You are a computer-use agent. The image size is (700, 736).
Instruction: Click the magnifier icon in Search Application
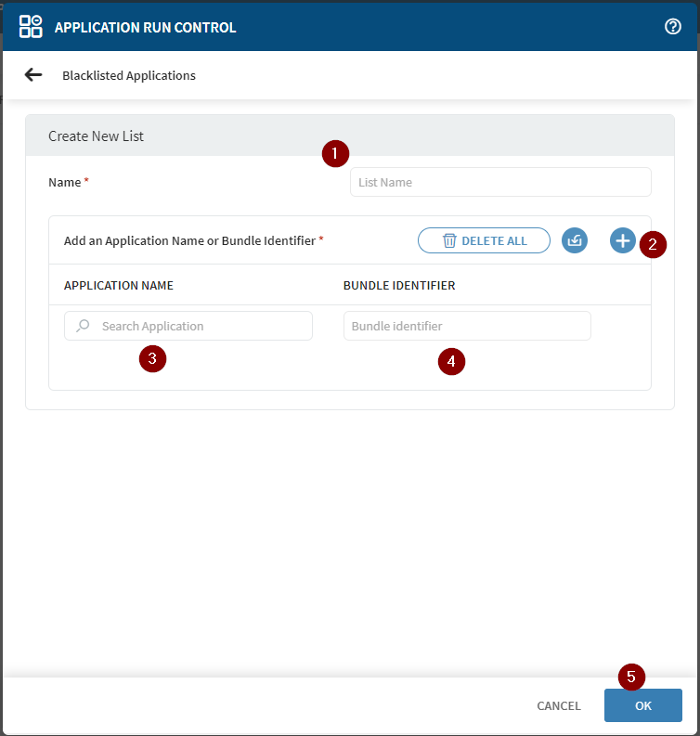[x=84, y=326]
